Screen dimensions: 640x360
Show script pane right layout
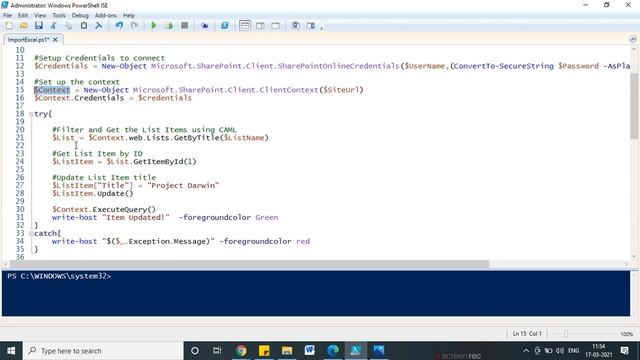[x=260, y=26]
